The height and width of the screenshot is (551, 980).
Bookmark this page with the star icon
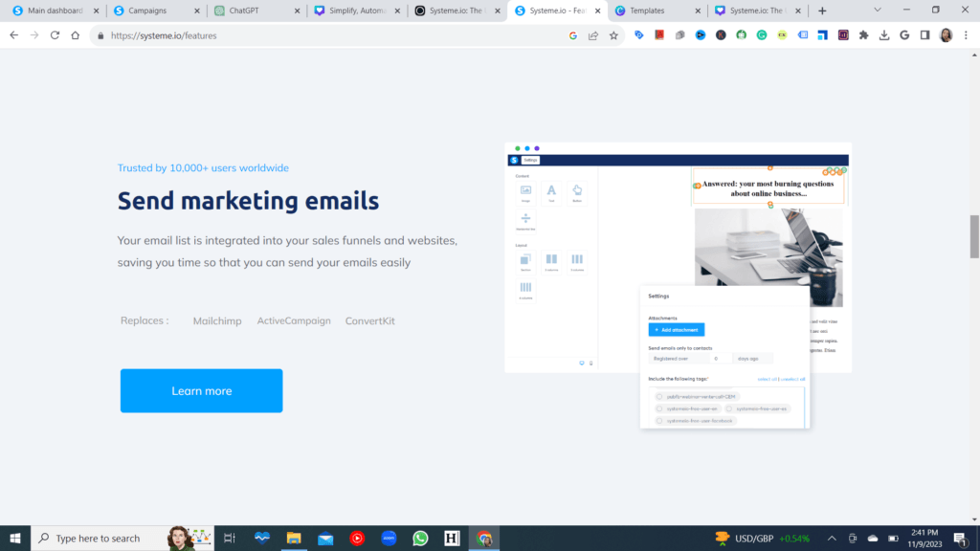point(613,35)
